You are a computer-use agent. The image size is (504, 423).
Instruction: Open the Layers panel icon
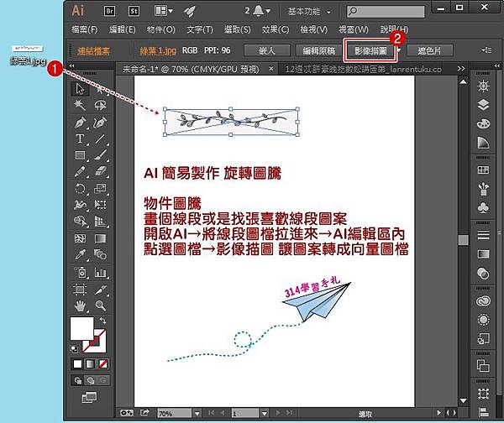[x=482, y=105]
